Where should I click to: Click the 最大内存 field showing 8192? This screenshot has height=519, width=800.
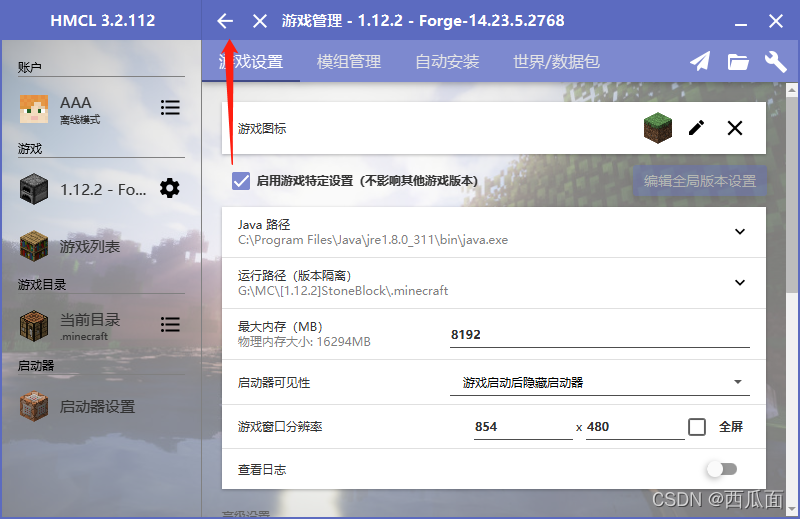click(599, 335)
